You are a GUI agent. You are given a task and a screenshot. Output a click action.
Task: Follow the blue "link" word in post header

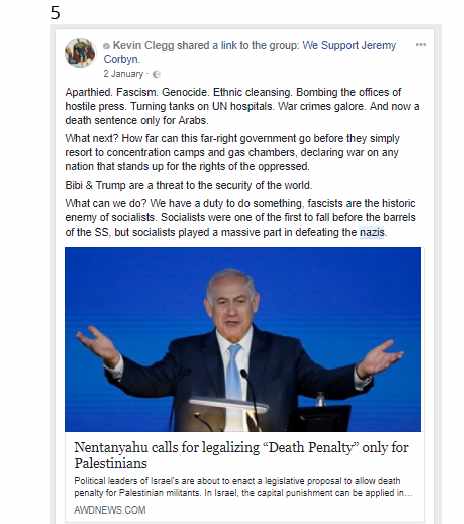[229, 45]
